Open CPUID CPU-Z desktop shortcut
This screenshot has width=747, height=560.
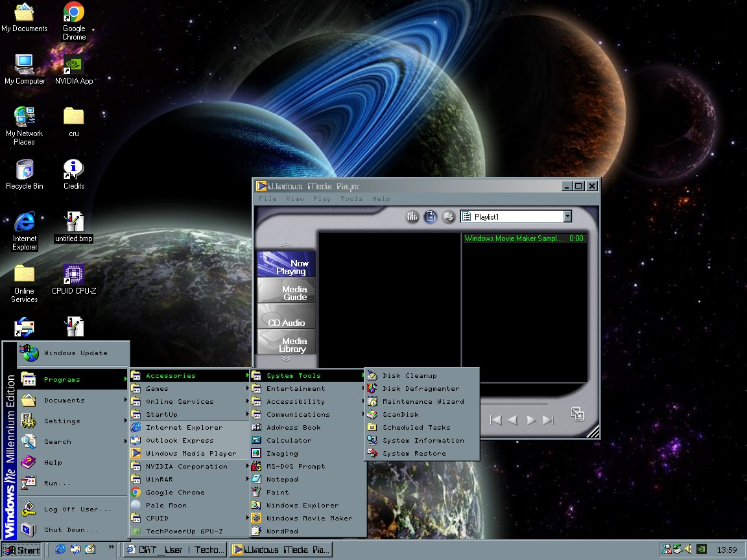74,279
